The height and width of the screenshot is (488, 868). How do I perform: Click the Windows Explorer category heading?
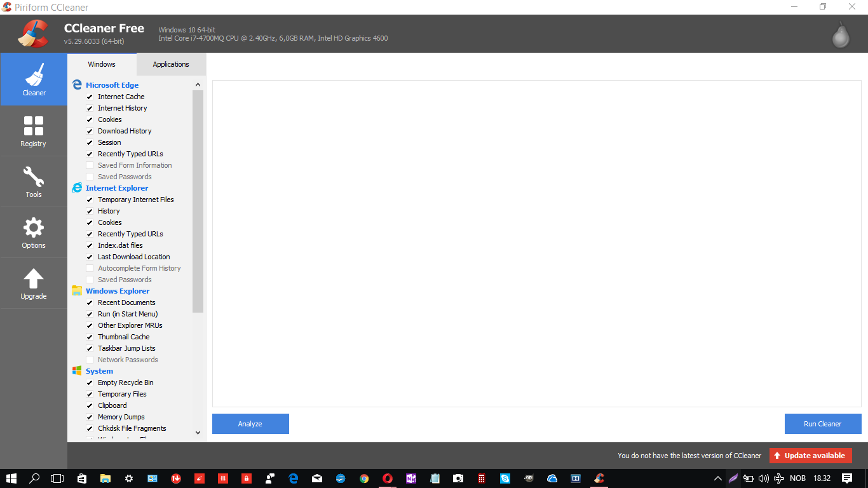coord(118,291)
